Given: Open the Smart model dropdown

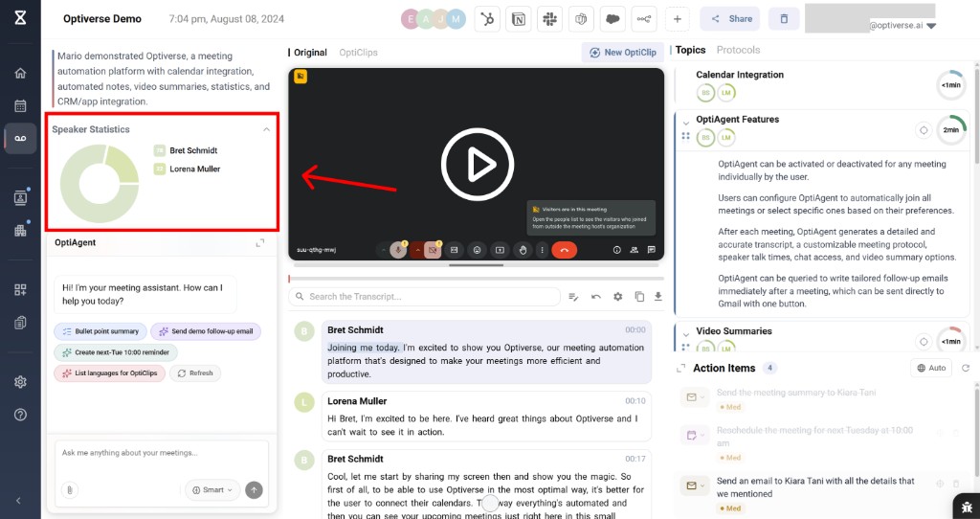Looking at the screenshot, I should coord(212,490).
